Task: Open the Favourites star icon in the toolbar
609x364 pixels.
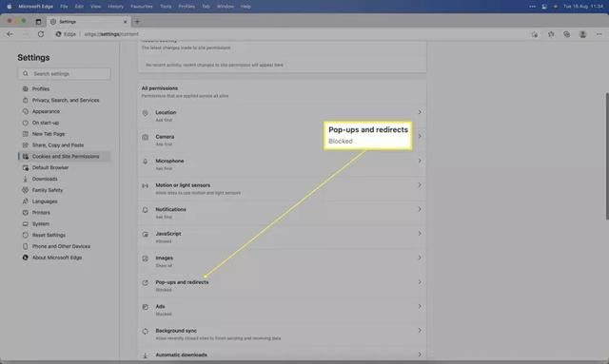Action: [x=551, y=34]
